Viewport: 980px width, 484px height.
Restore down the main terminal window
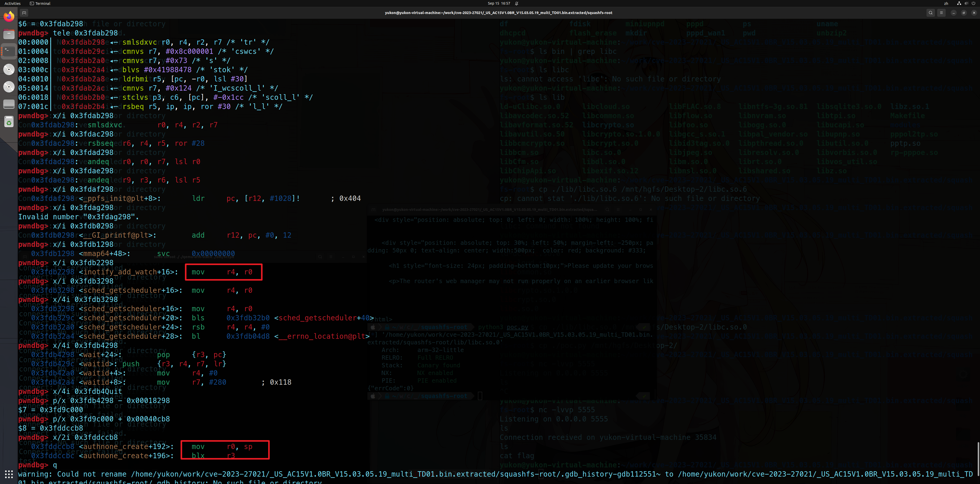tap(964, 13)
